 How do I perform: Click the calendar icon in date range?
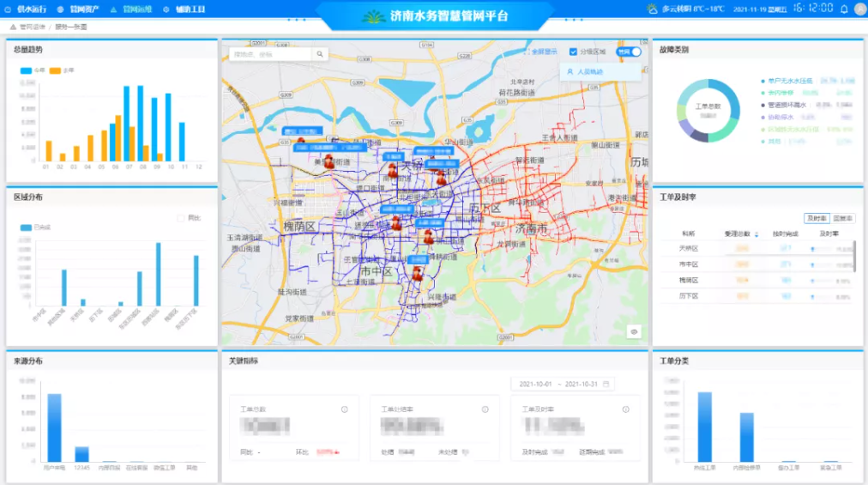(x=606, y=384)
